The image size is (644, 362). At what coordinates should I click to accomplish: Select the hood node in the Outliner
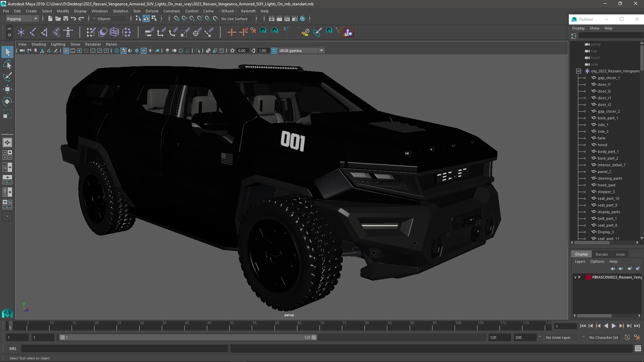pos(602,145)
